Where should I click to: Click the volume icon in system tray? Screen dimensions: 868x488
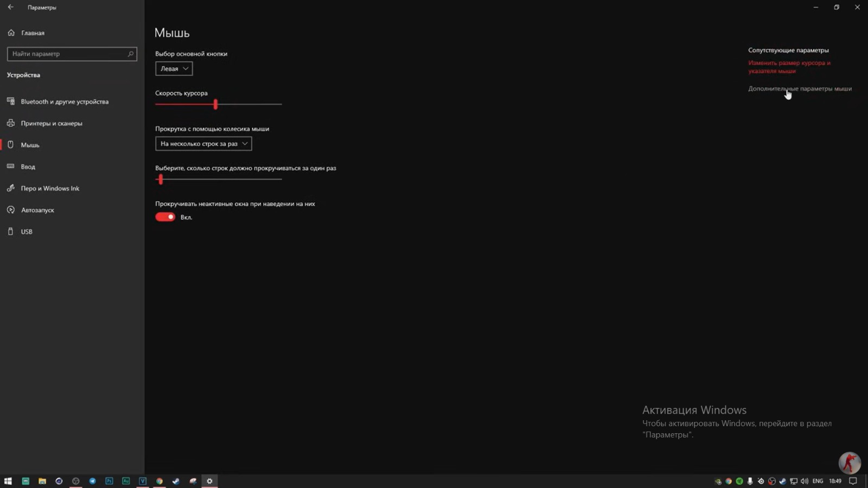pyautogui.click(x=805, y=481)
